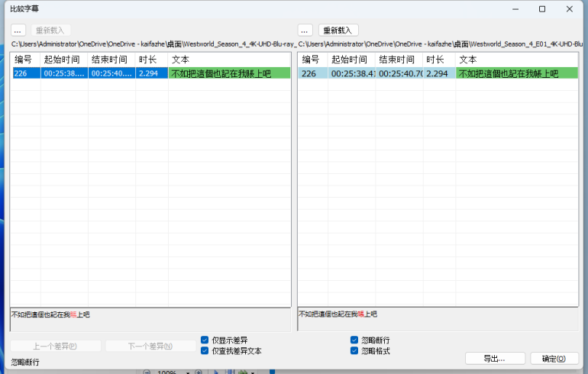588x374 pixels.
Task: Click the left pane greyed 重新载入 button
Action: [x=50, y=31]
